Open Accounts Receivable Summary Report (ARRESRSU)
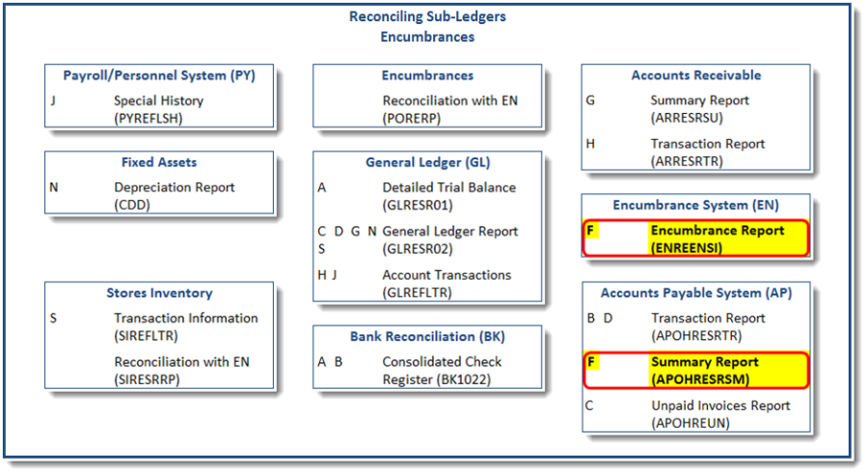The height and width of the screenshot is (475, 868). [699, 109]
